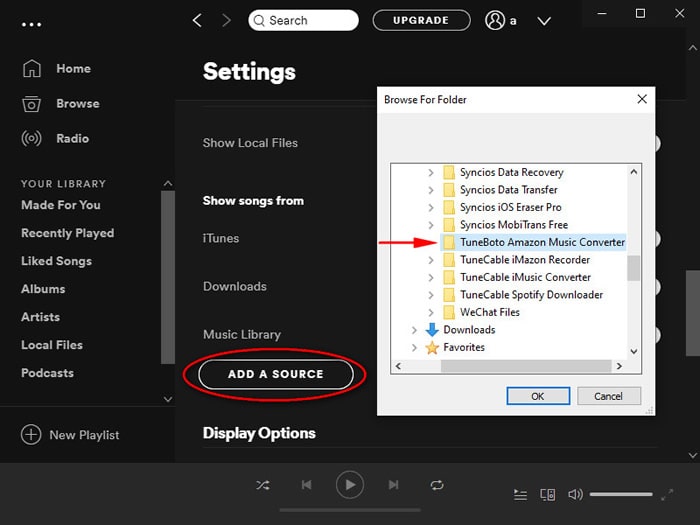
Task: Open the user profile icon
Action: pos(495,21)
